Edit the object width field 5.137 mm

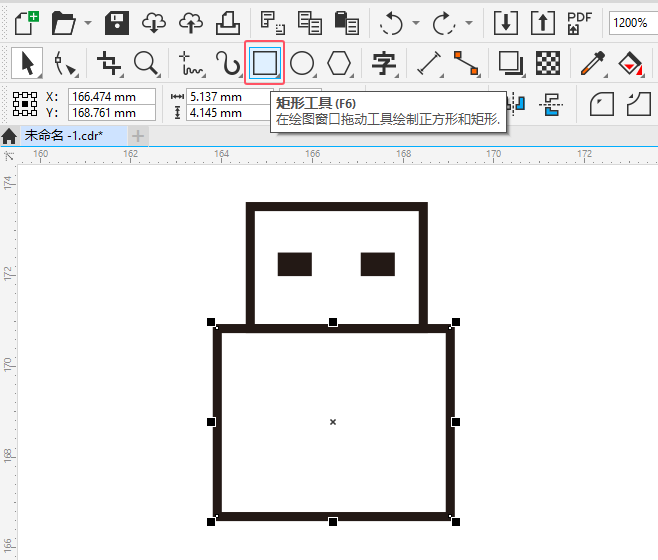tap(229, 97)
